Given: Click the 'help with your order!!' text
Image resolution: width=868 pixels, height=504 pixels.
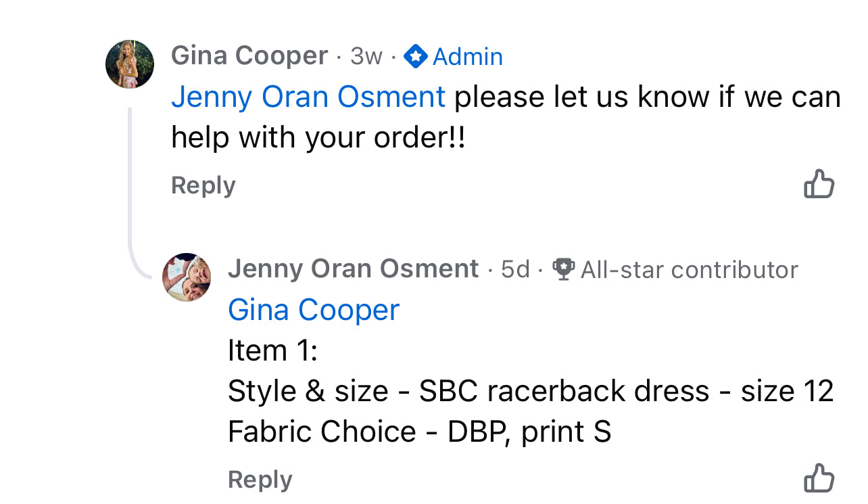Looking at the screenshot, I should pyautogui.click(x=318, y=138).
